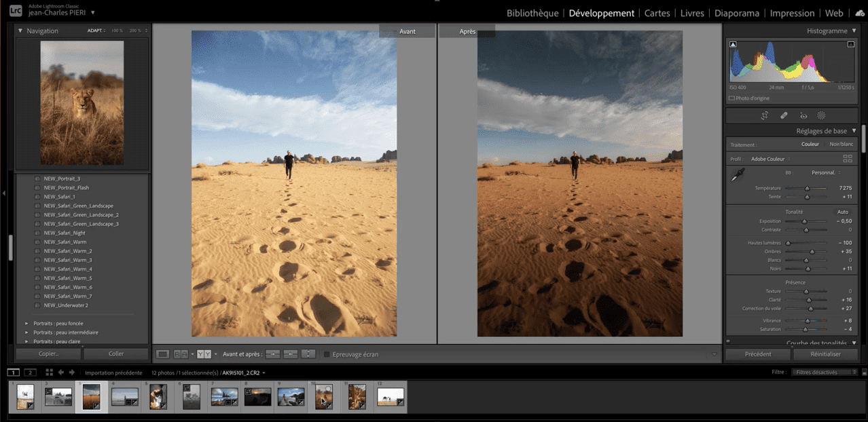Click the Hautes lumières slider handle

(788, 243)
